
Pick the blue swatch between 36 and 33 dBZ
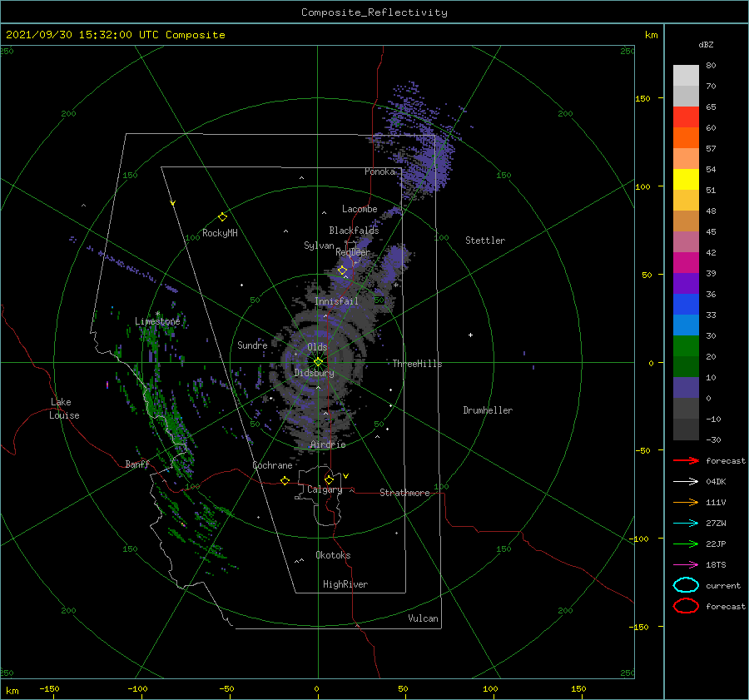[686, 305]
